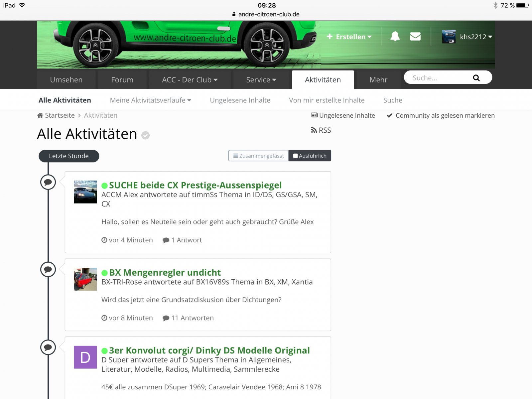This screenshot has height=399, width=532.
Task: Click 'vor 8 Minuten' timestamp
Action: (131, 318)
